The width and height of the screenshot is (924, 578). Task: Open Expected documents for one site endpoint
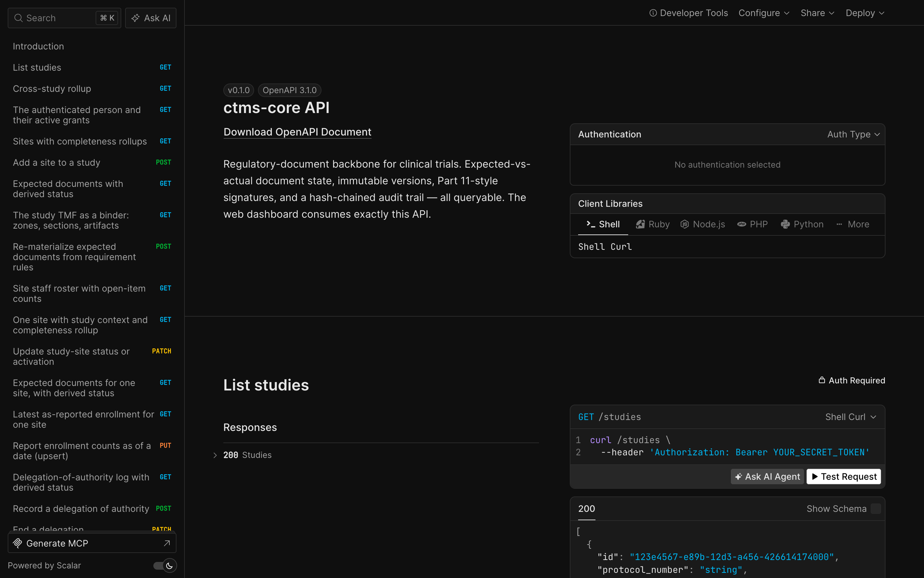pyautogui.click(x=92, y=388)
